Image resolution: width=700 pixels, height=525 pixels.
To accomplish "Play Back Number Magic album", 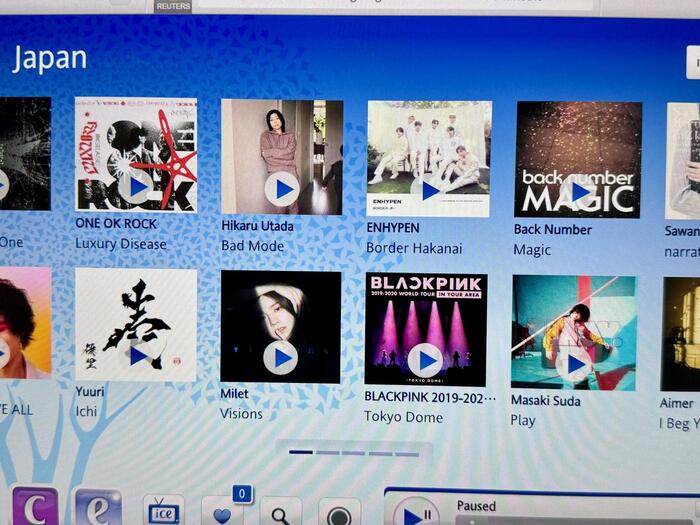I will tap(577, 192).
